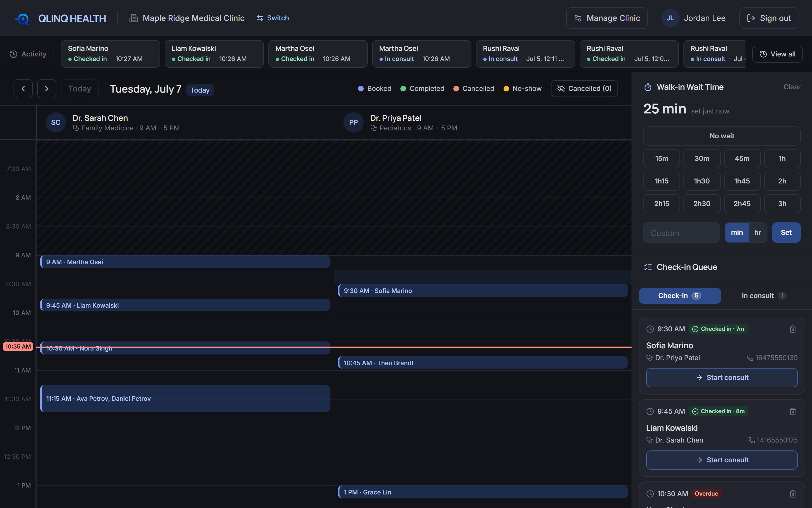The image size is (812, 508).
Task: Click Sofia Marino's 10:27 AM activity card
Action: (x=111, y=54)
